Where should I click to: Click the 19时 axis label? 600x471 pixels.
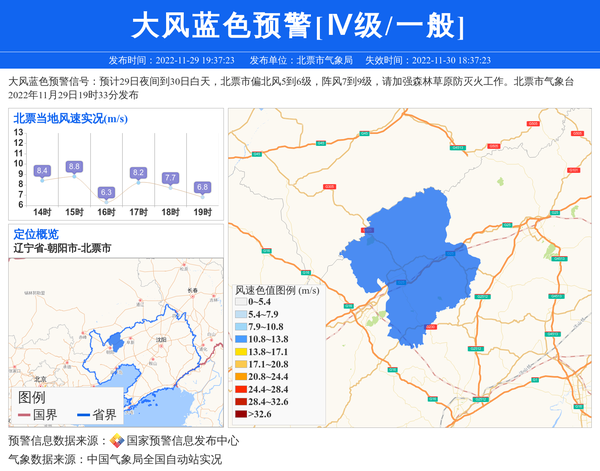click(202, 212)
